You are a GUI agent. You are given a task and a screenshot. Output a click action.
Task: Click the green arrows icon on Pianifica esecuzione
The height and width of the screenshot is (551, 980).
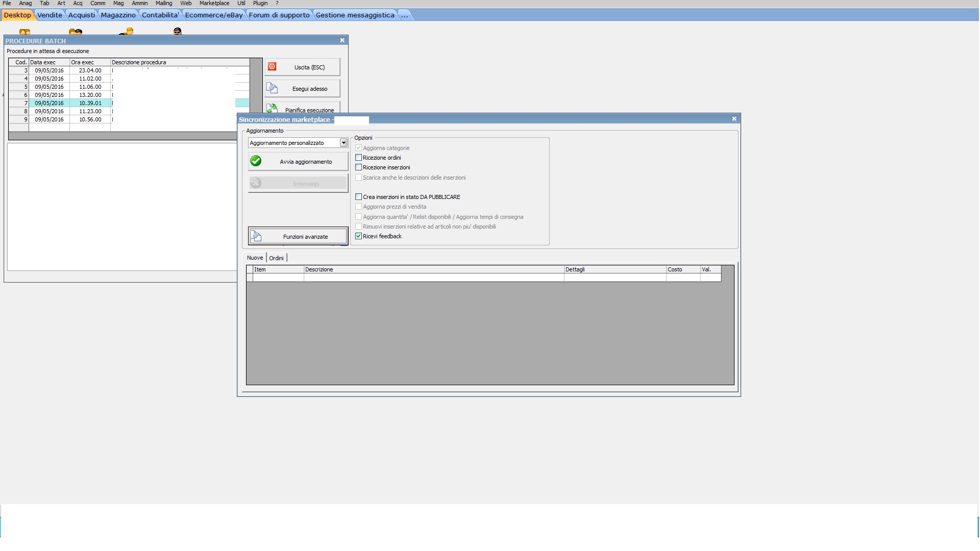(273, 108)
